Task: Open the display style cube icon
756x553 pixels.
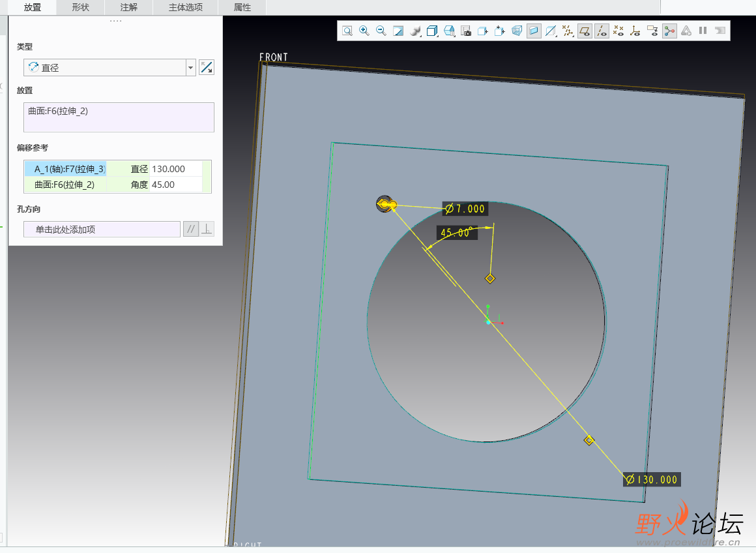Action: pos(432,31)
